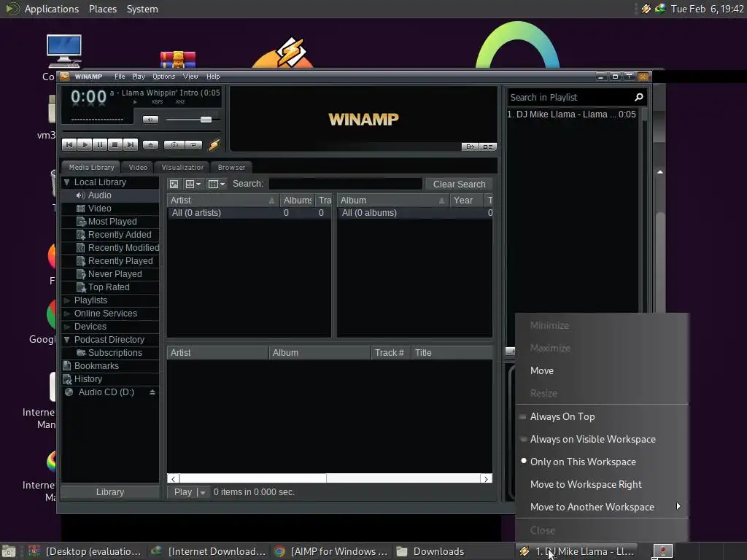This screenshot has width=747, height=560.
Task: Open the Visualization tab
Action: coord(182,167)
